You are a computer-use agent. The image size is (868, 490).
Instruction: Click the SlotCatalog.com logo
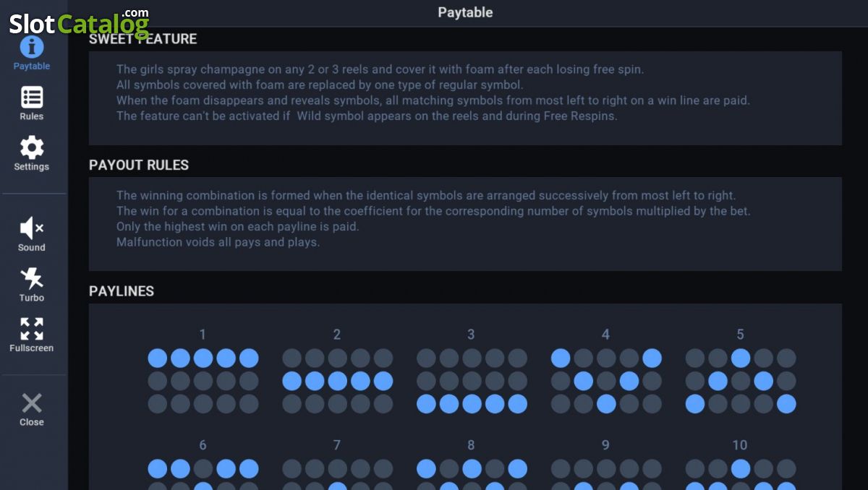79,23
